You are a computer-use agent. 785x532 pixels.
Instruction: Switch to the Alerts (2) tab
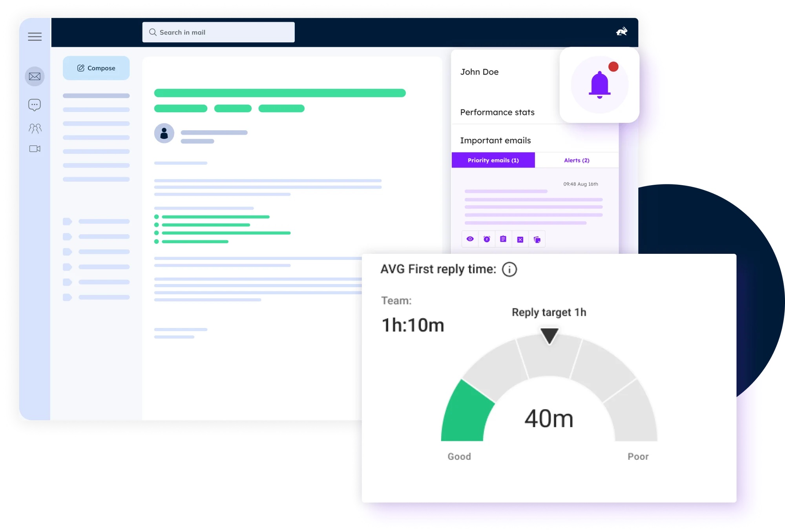tap(576, 160)
